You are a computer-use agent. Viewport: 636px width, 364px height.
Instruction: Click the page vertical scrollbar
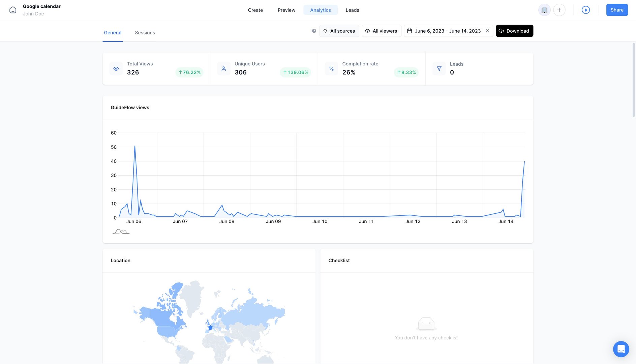coord(634,80)
